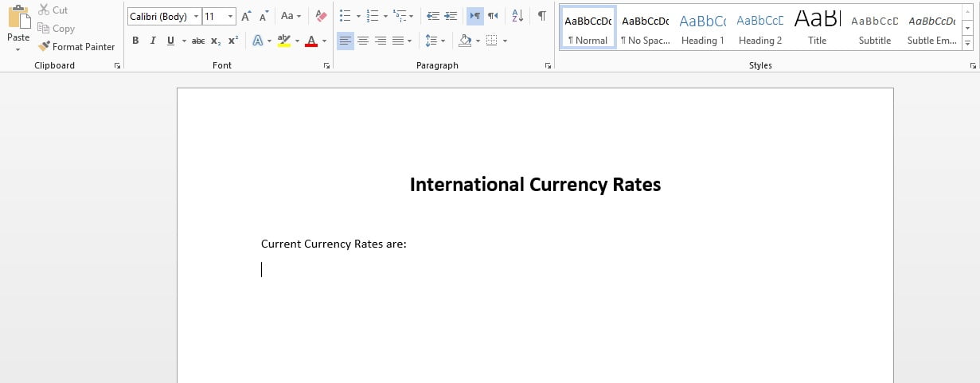Toggle Superscript formatting
The height and width of the screenshot is (383, 980).
pos(232,41)
